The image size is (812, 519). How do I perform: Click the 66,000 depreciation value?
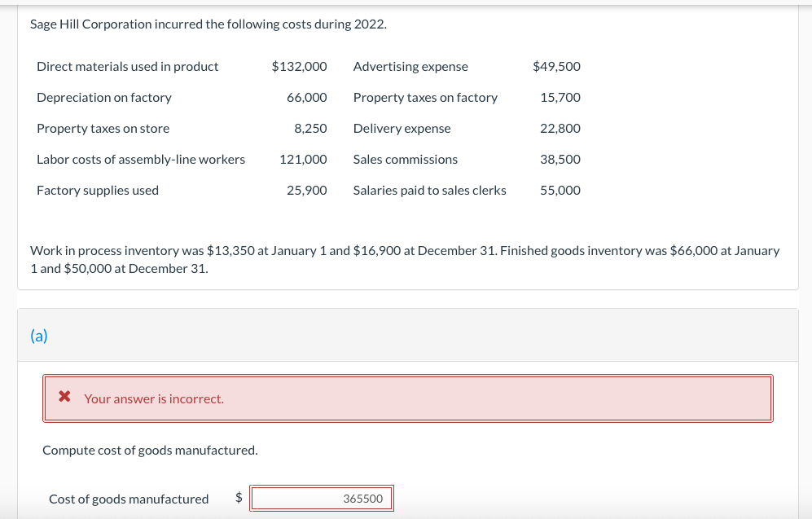pyautogui.click(x=307, y=98)
